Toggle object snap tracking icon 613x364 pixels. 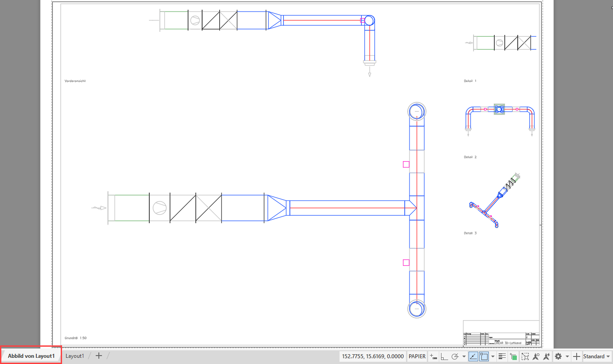pos(473,356)
